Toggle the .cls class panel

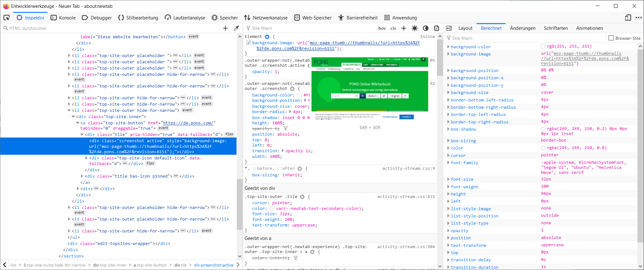click(x=393, y=28)
